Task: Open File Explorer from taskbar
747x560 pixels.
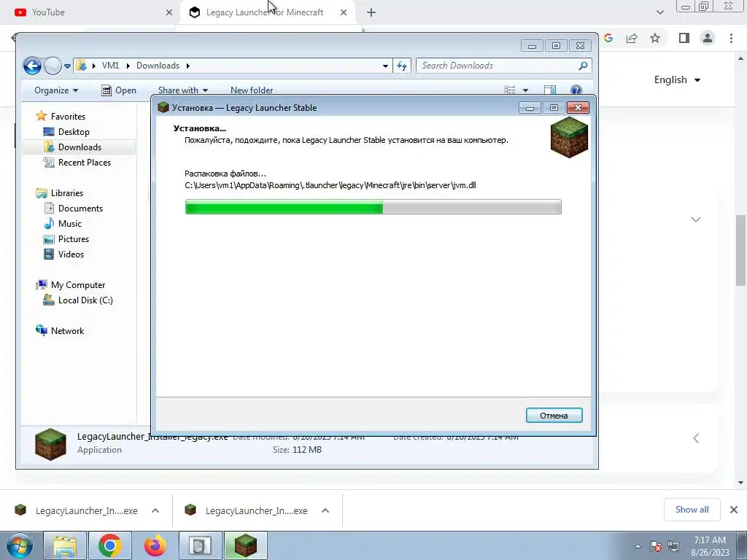Action: pyautogui.click(x=65, y=545)
